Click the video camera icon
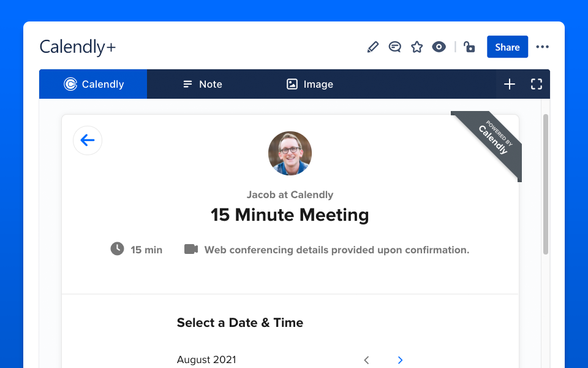The width and height of the screenshot is (588, 368). pos(191,249)
